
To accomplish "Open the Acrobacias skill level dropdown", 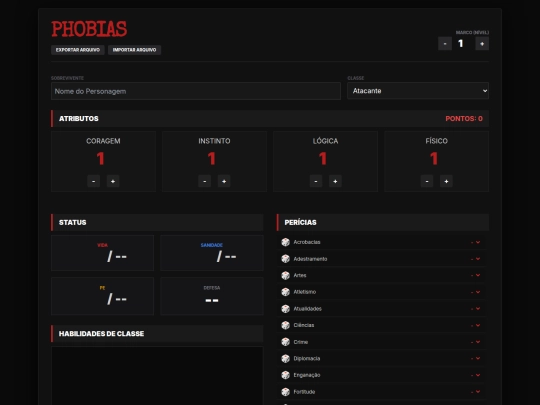I will (476, 242).
